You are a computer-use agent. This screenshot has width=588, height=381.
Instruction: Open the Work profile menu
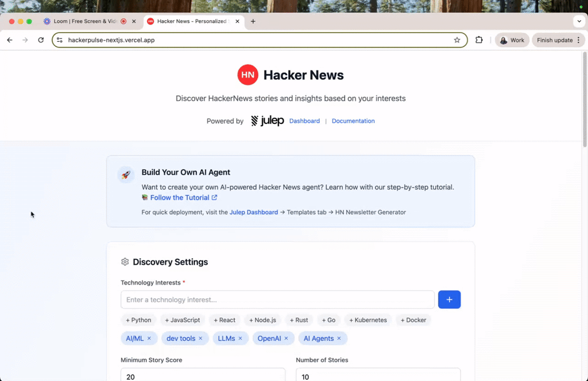coord(512,40)
